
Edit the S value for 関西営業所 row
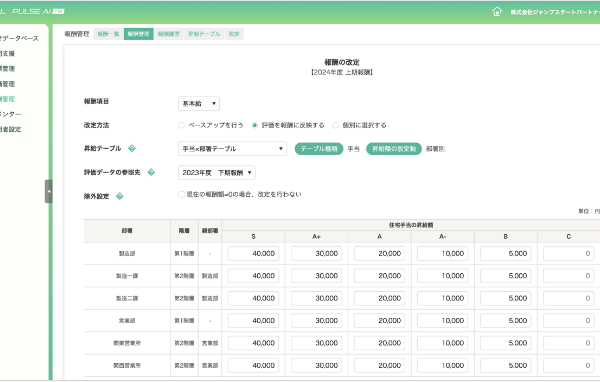tap(253, 366)
